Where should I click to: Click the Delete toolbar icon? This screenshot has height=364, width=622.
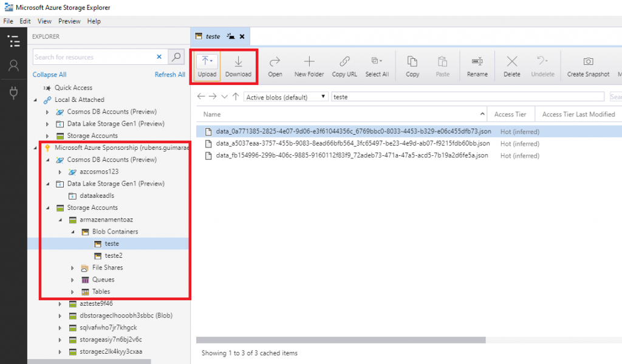[512, 62]
